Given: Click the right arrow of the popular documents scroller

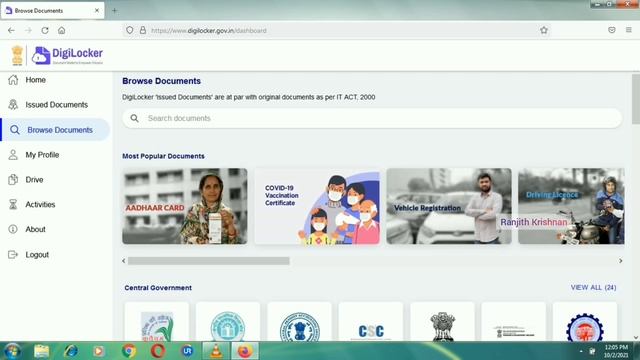Looking at the screenshot, I should click(x=620, y=261).
